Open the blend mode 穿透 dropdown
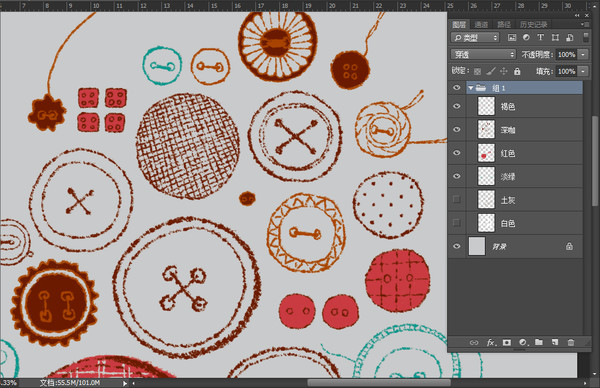Viewport: 600px width, 388px height. pyautogui.click(x=484, y=54)
